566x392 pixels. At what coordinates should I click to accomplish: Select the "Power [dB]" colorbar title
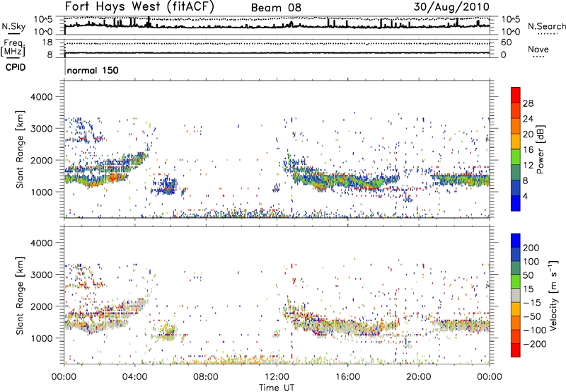[x=541, y=149]
